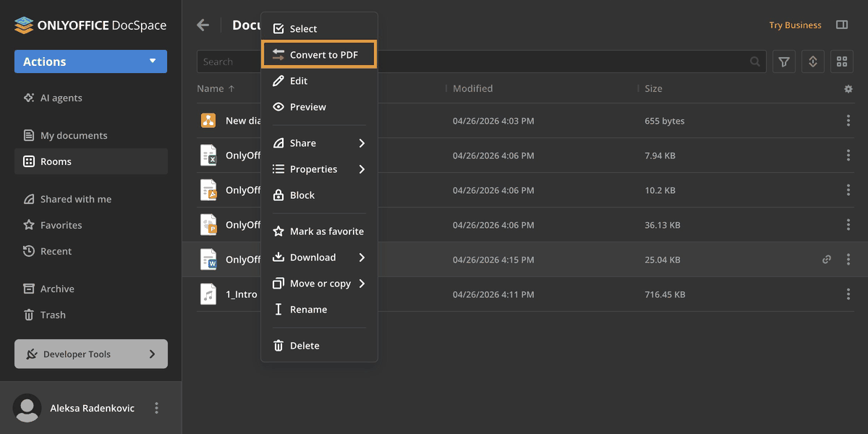Screen dimensions: 868x434
Task: Click the spreadsheet file icon, 7.94 KB row
Action: click(x=208, y=155)
